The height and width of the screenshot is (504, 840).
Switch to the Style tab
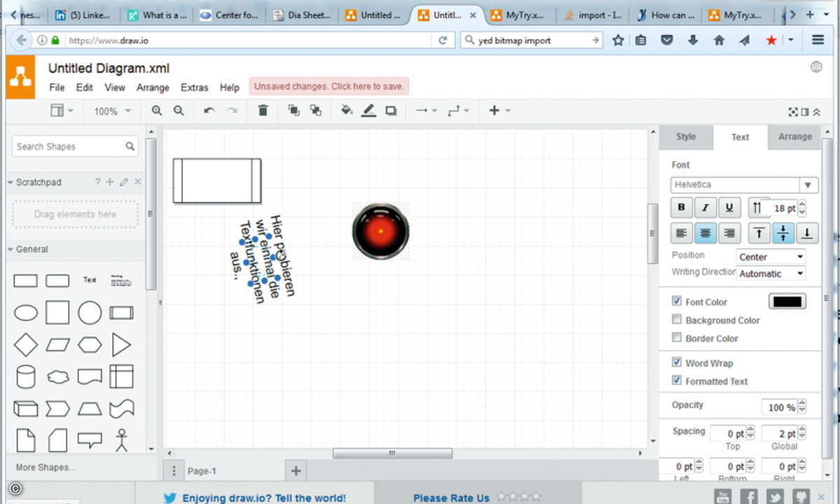click(686, 137)
